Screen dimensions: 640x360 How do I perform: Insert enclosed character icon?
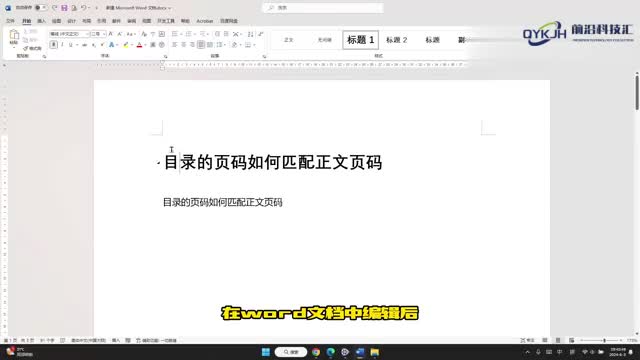click(x=162, y=45)
